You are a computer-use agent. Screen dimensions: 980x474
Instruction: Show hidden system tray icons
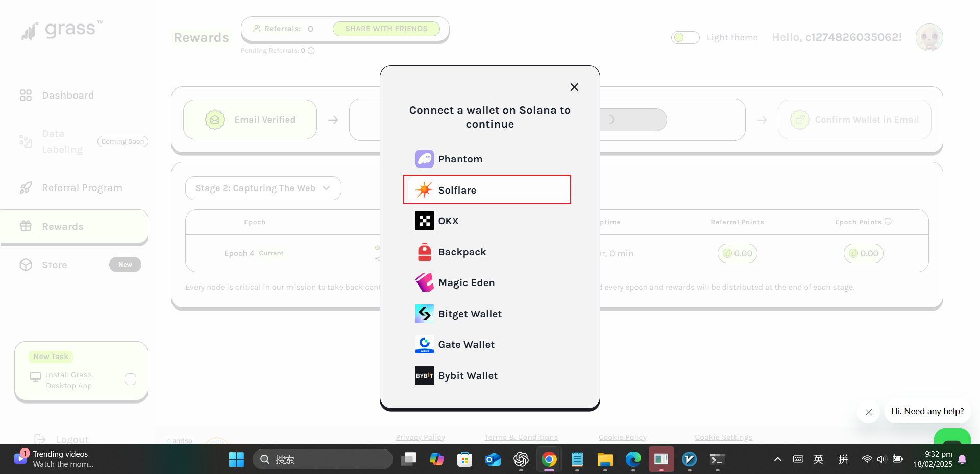[778, 459]
